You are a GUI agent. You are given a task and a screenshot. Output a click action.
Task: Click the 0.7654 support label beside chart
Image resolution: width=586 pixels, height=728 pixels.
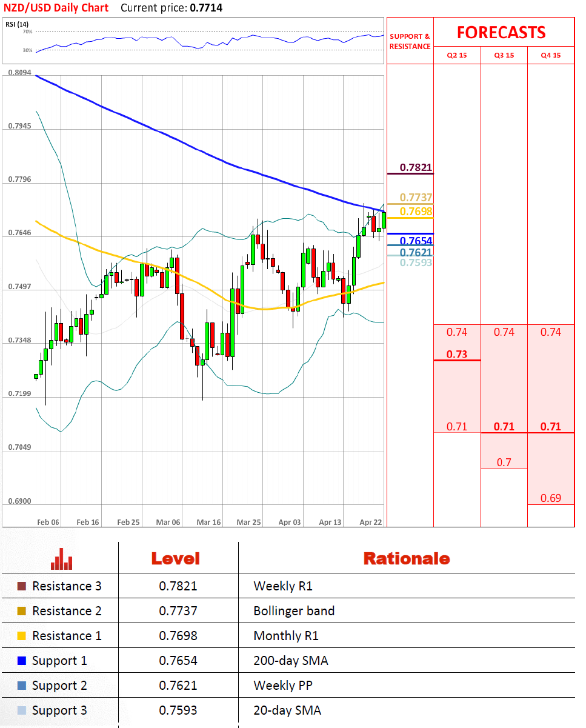pyautogui.click(x=416, y=241)
